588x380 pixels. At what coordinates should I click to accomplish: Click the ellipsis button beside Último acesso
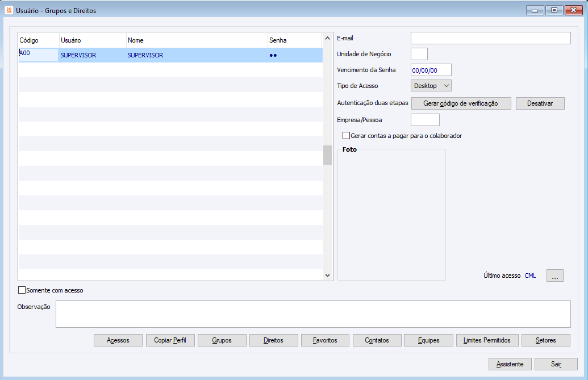(x=555, y=275)
